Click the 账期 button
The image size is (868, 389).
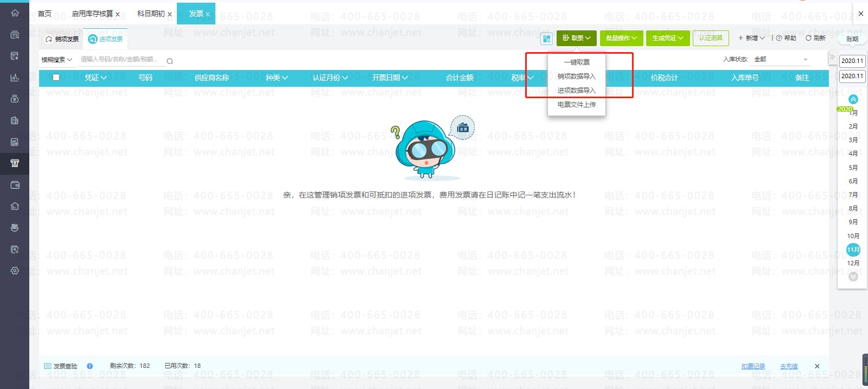[852, 39]
